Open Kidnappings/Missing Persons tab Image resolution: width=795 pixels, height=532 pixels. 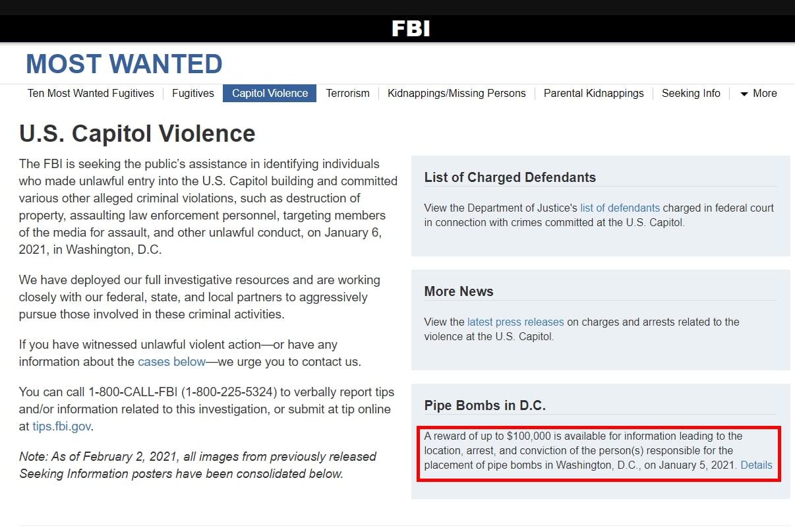[457, 93]
